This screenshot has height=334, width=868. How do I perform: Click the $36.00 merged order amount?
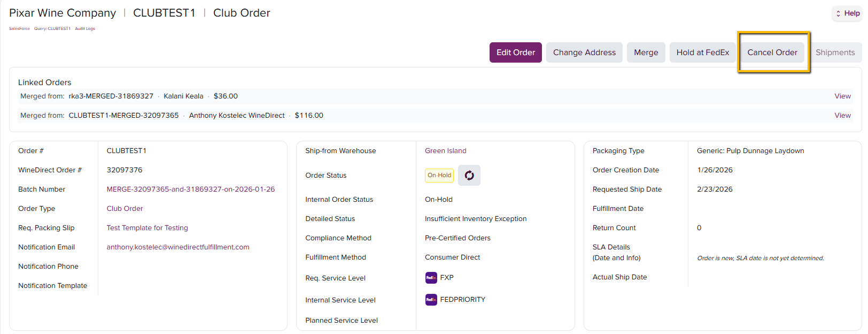(x=226, y=96)
